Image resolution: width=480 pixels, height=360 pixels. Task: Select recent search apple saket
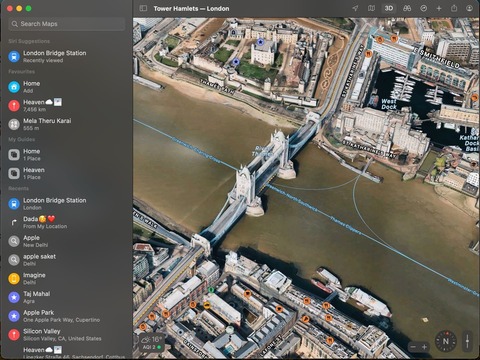click(x=67, y=260)
